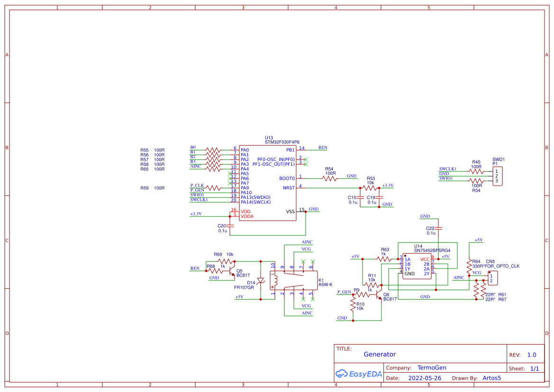Select the Drawn By value Artos5
554x392 pixels.
(491, 378)
